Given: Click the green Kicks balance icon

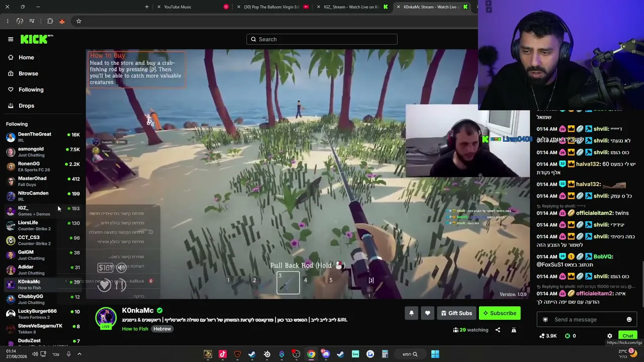Looking at the screenshot, I should coord(568,336).
